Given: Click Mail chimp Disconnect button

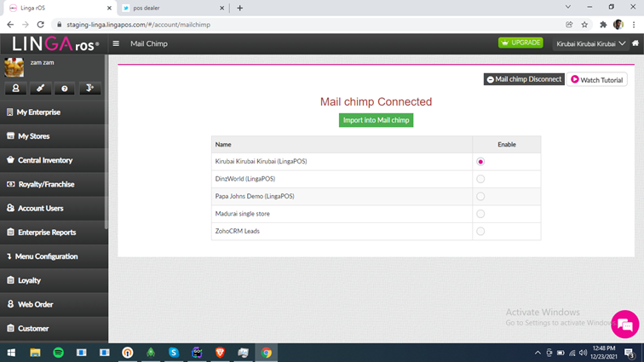Looking at the screenshot, I should (524, 79).
